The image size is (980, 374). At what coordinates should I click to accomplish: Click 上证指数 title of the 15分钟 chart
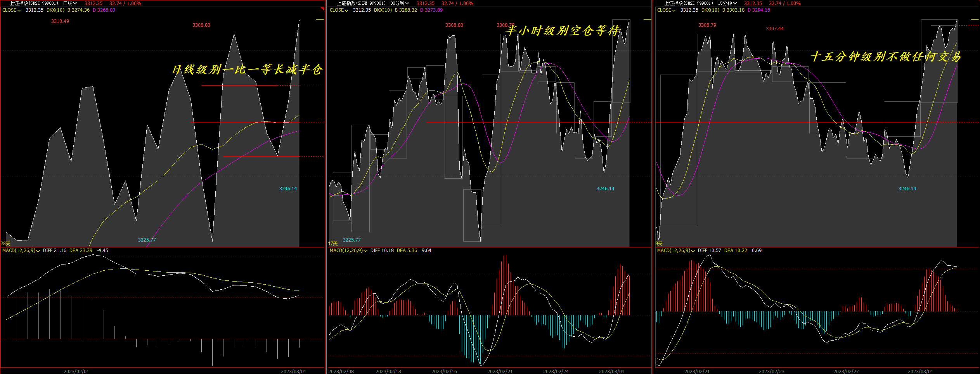tap(689, 3)
